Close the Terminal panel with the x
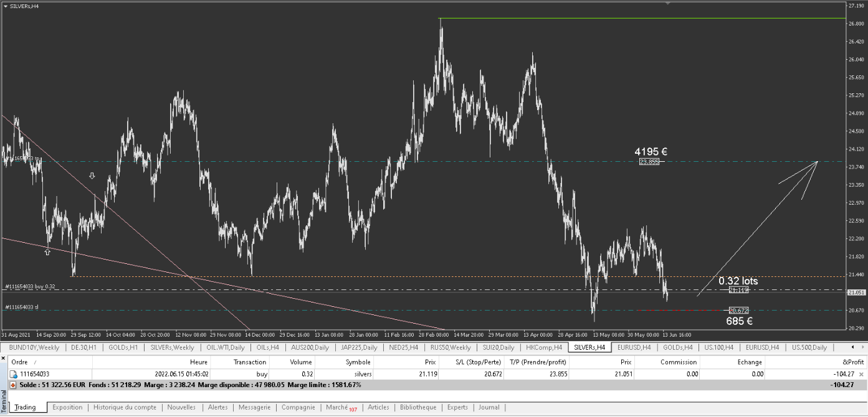 [x=4, y=358]
